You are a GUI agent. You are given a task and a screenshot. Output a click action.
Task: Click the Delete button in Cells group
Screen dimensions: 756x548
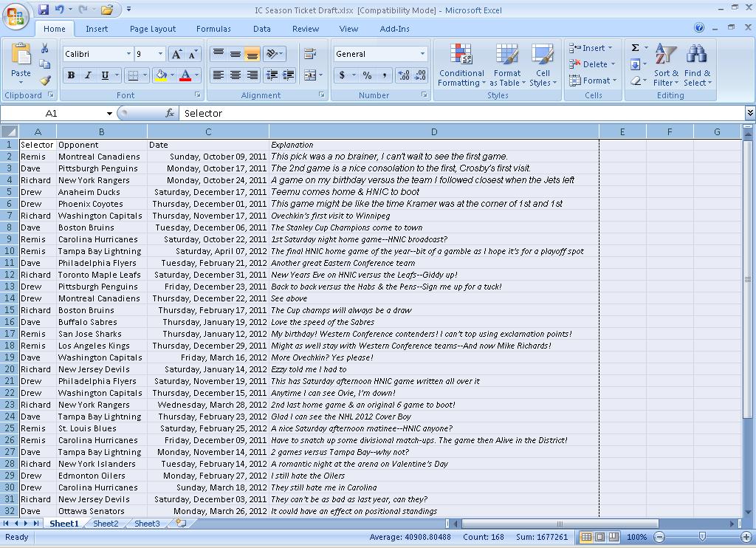592,64
